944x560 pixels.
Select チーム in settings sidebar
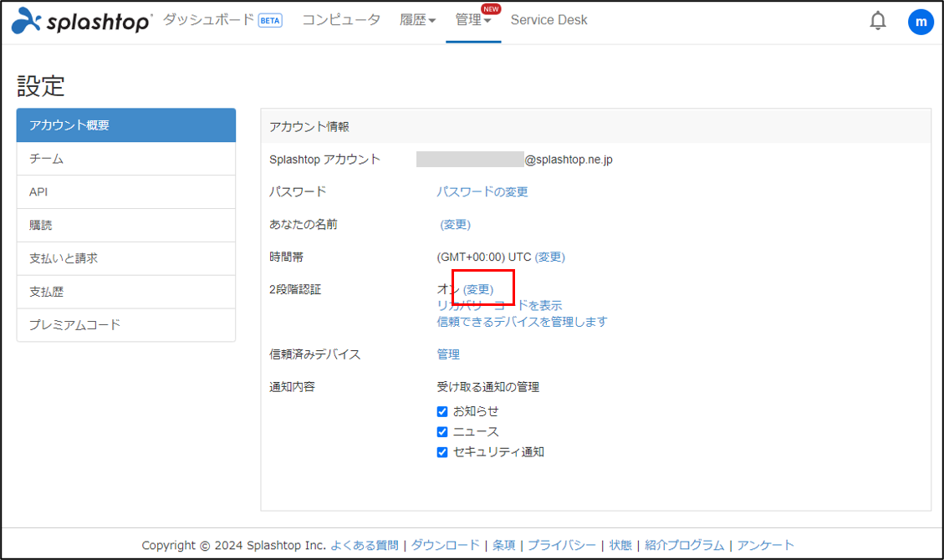tap(125, 159)
